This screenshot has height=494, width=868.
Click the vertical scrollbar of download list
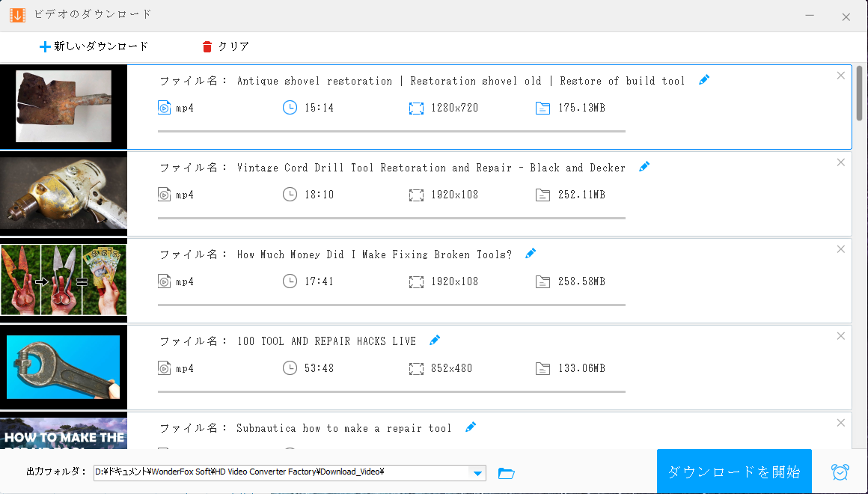860,94
